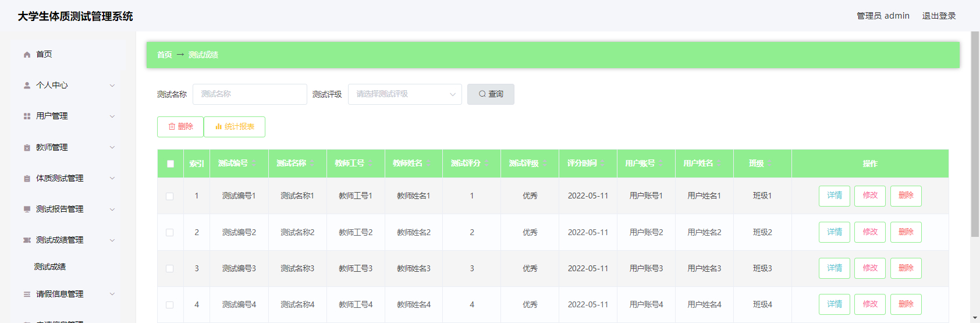
Task: Click the 管理员 admin label in the header
Action: click(883, 16)
